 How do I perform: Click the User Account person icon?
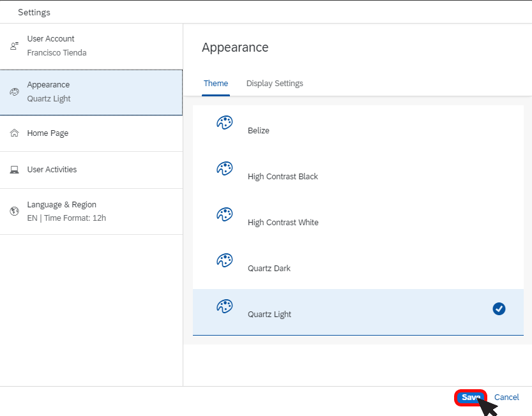click(x=14, y=46)
